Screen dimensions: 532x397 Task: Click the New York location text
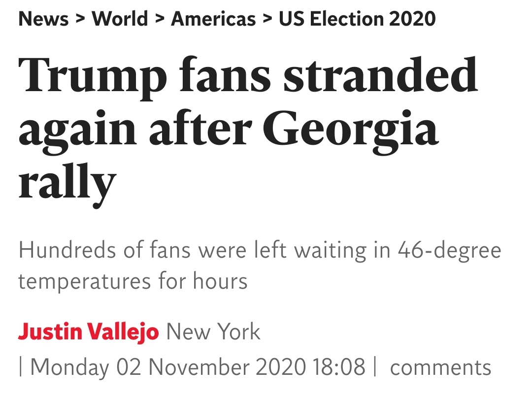213,332
